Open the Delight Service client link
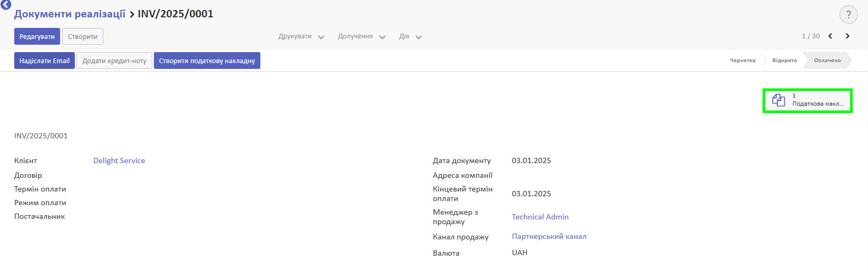This screenshot has width=868, height=272. (x=119, y=160)
